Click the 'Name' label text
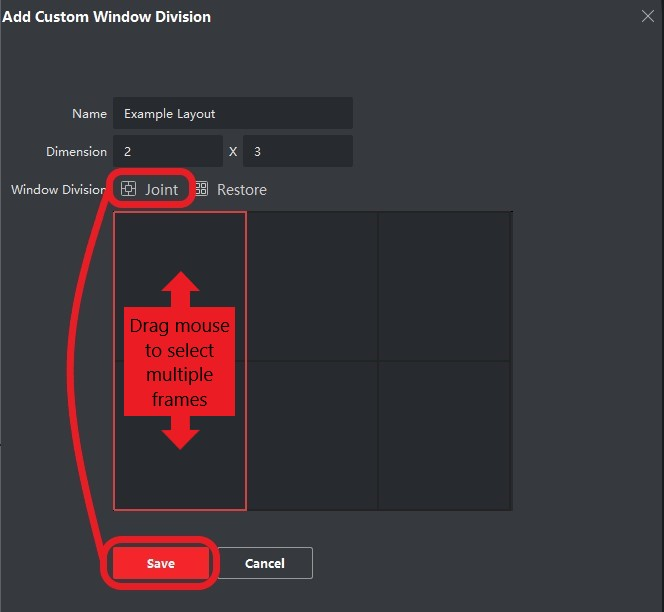 point(89,114)
